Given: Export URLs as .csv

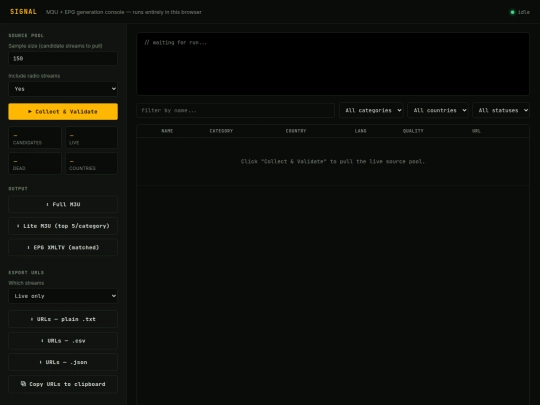Looking at the screenshot, I should pos(63,341).
